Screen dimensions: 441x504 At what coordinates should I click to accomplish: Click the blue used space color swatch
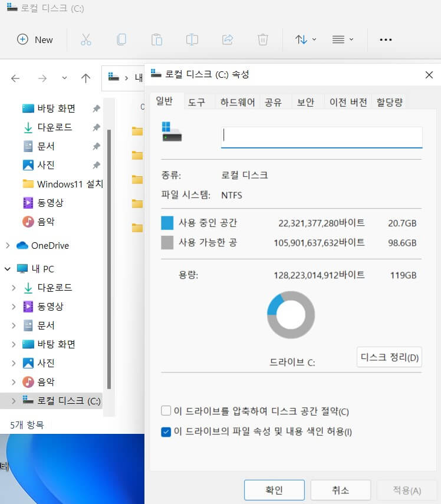coord(167,223)
